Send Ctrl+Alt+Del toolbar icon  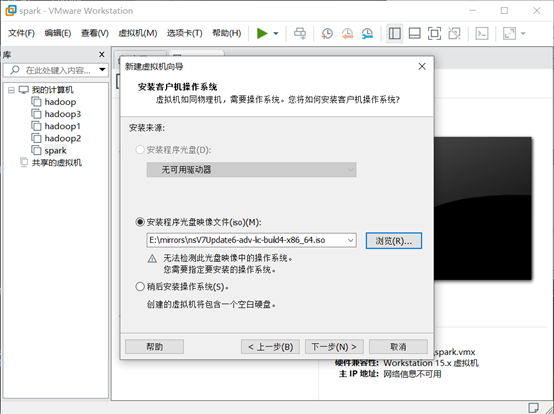tap(300, 34)
